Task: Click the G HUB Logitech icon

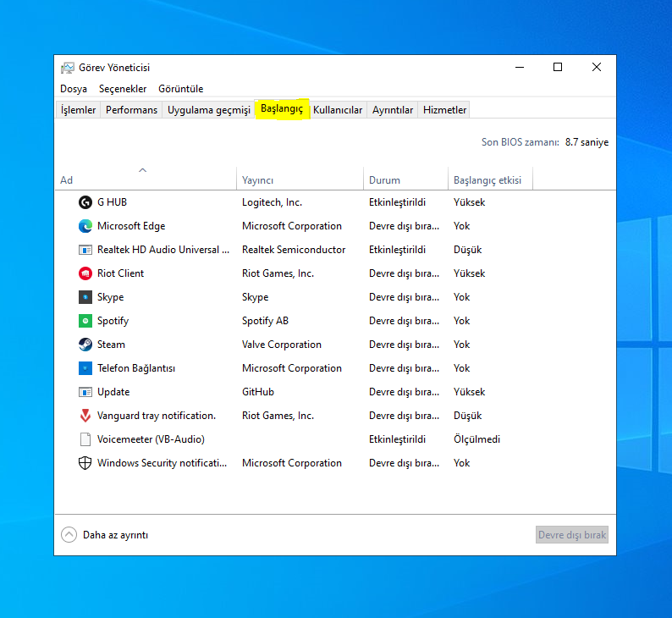Action: point(85,201)
